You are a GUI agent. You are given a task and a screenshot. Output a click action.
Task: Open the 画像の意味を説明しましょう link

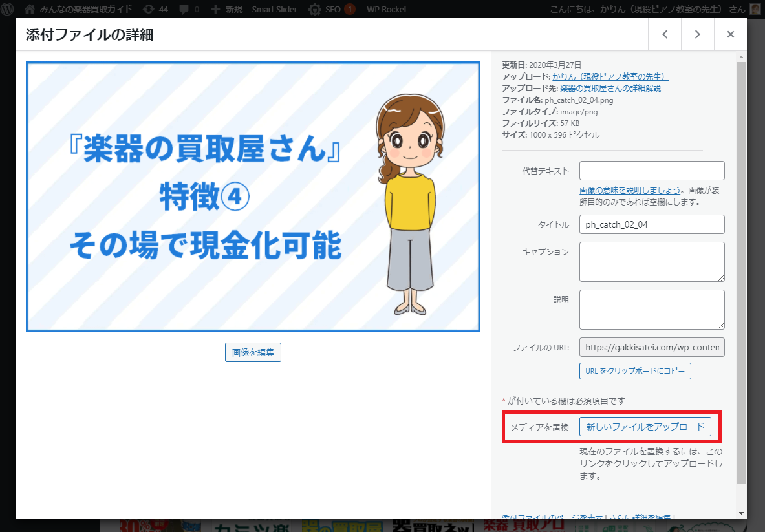(630, 190)
